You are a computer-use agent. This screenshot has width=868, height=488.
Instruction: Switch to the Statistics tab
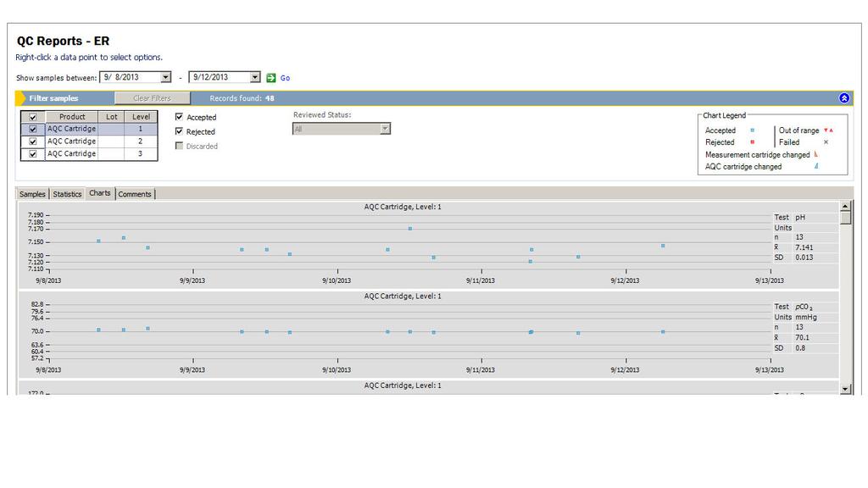coord(67,193)
